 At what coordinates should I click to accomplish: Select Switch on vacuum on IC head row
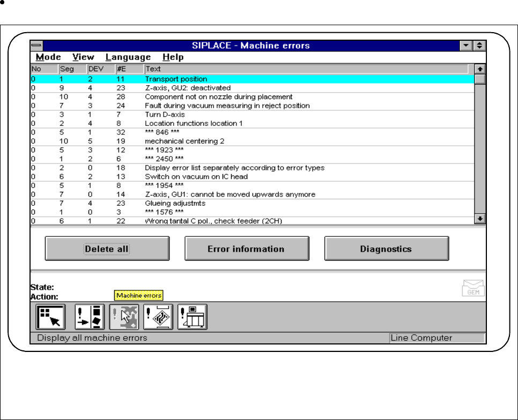[253, 177]
